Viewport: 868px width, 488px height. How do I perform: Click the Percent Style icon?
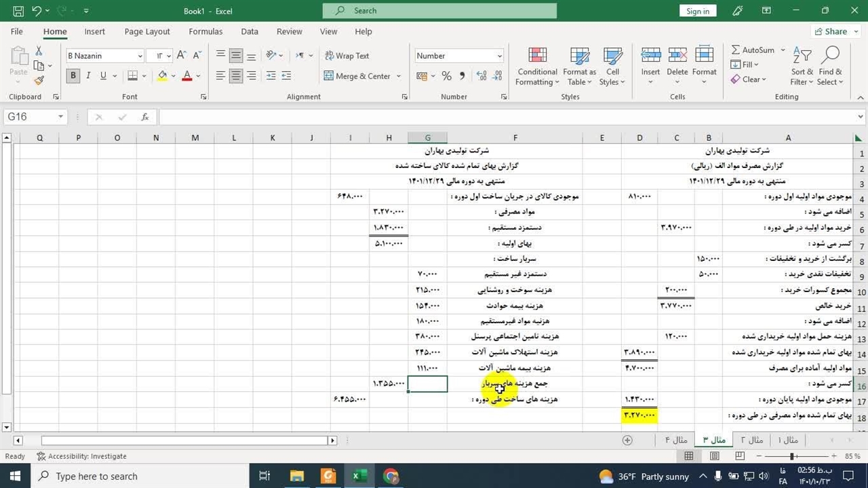click(446, 76)
